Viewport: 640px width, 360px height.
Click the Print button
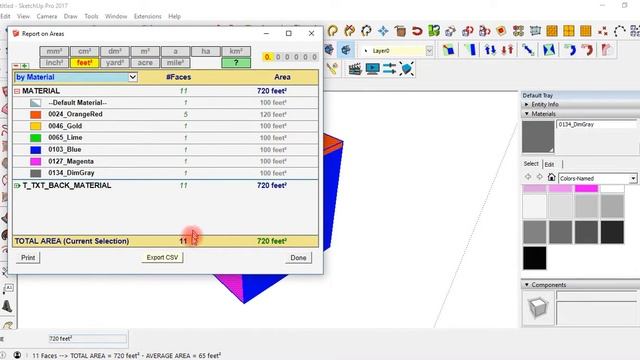[28, 258]
